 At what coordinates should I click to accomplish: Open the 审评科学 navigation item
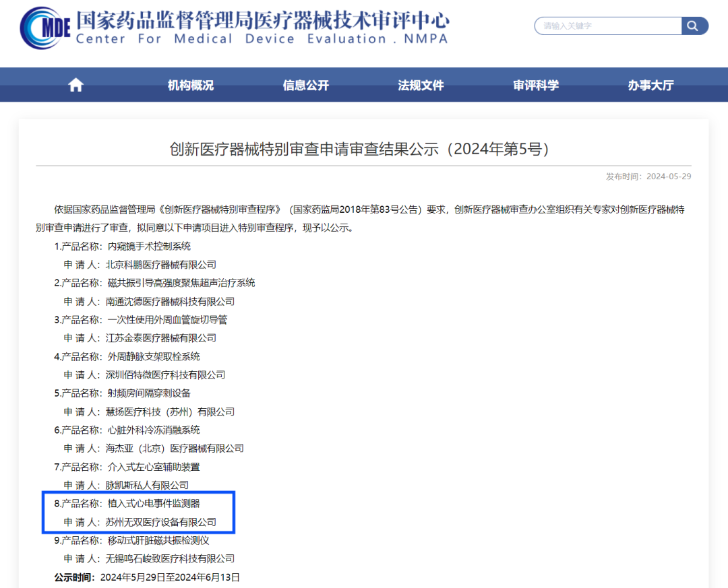pos(536,86)
